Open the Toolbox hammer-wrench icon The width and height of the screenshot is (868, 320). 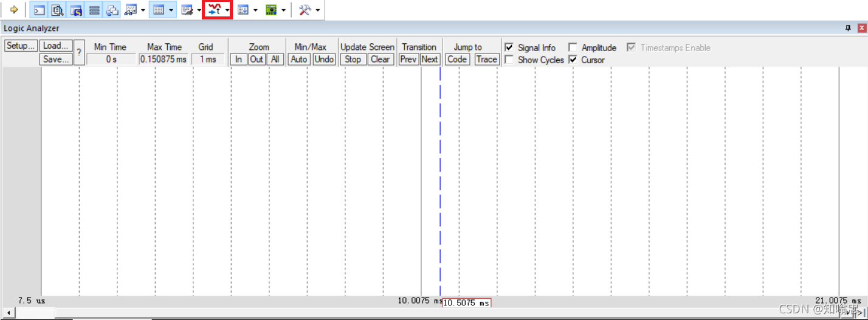coord(305,10)
